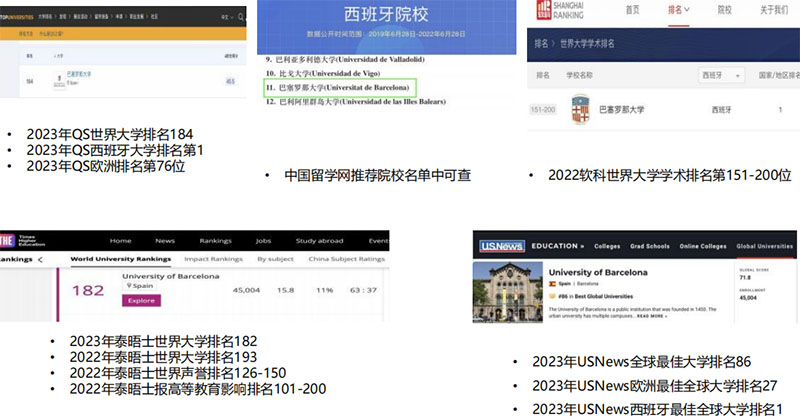This screenshot has height=420, width=800.
Task: Open the Global Universities tab on U.S.News
Action: click(764, 246)
